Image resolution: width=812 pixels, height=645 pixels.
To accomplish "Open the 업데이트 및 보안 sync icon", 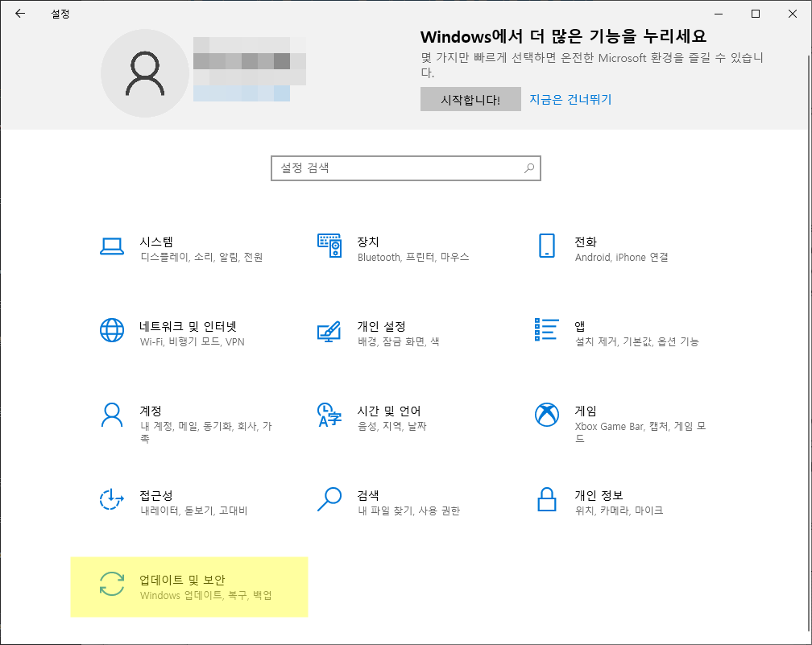I will [112, 584].
